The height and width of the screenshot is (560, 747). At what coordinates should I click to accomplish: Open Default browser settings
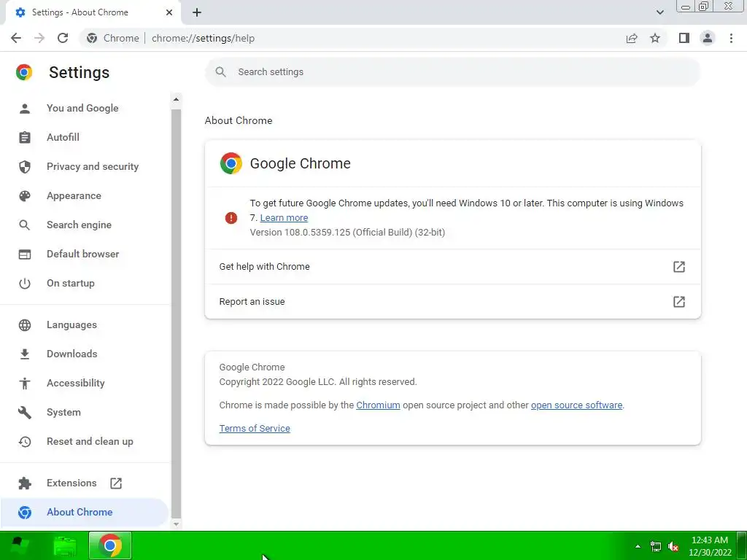point(85,254)
